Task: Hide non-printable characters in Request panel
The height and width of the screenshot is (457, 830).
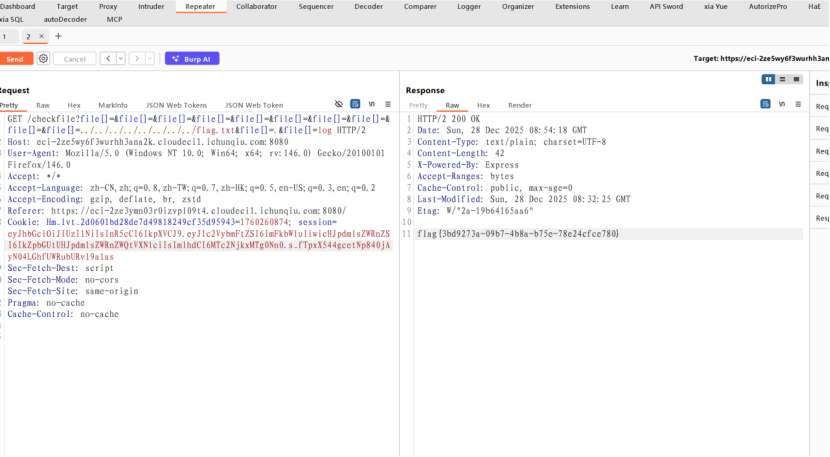Action: click(339, 104)
